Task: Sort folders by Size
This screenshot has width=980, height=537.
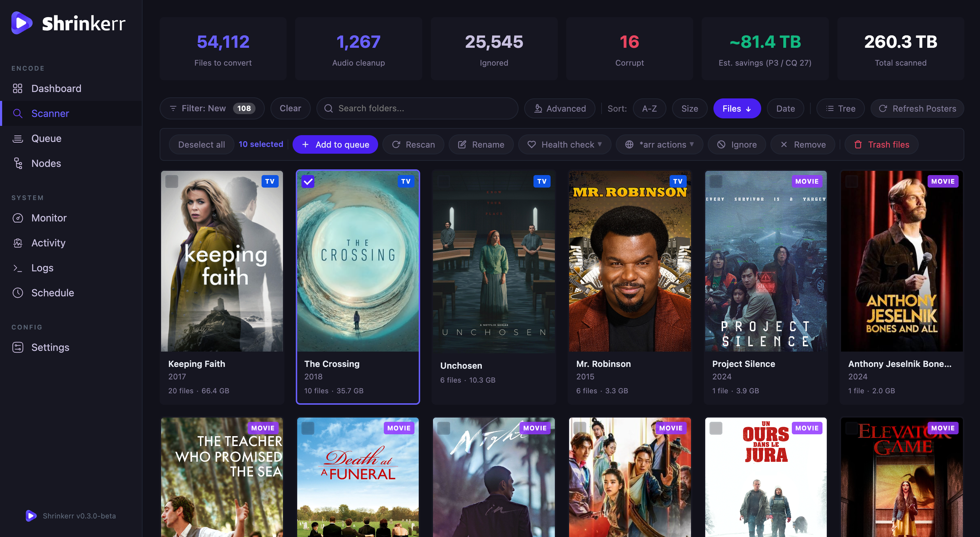Action: coord(690,108)
